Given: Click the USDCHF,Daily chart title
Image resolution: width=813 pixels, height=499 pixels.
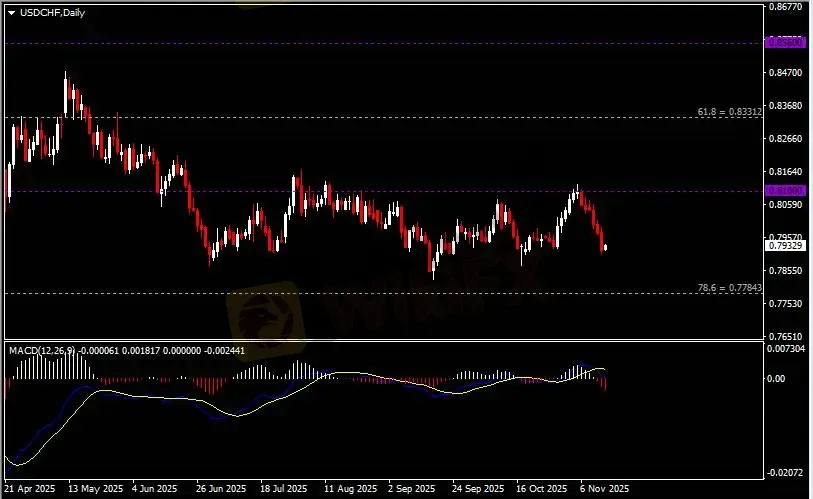Looking at the screenshot, I should click(x=50, y=12).
